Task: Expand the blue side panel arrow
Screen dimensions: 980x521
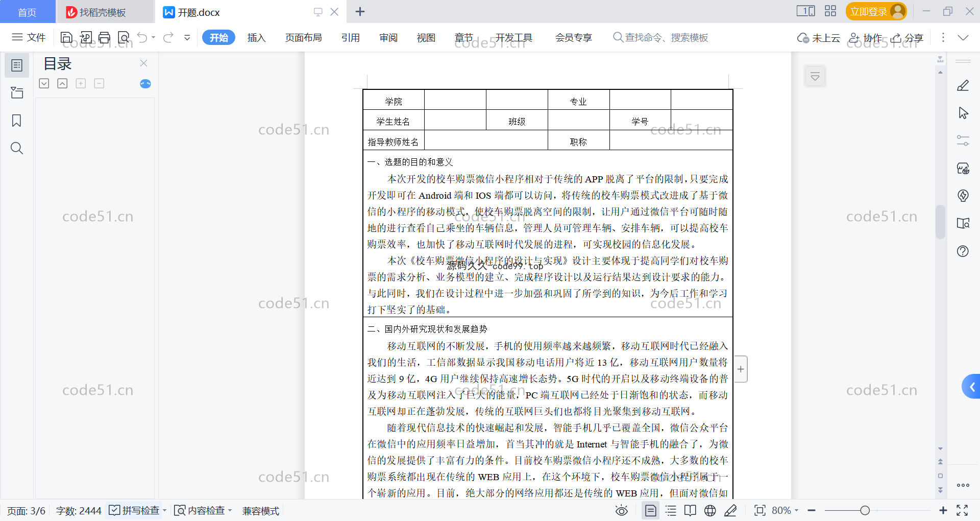Action: (x=972, y=387)
